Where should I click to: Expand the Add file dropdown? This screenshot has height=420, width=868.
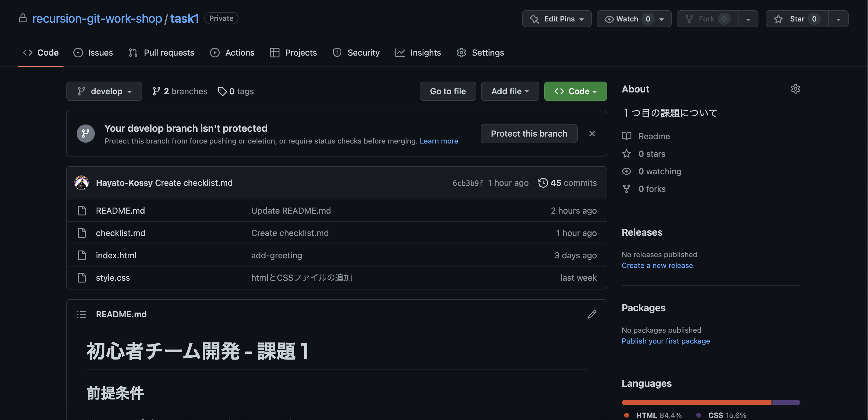click(510, 91)
